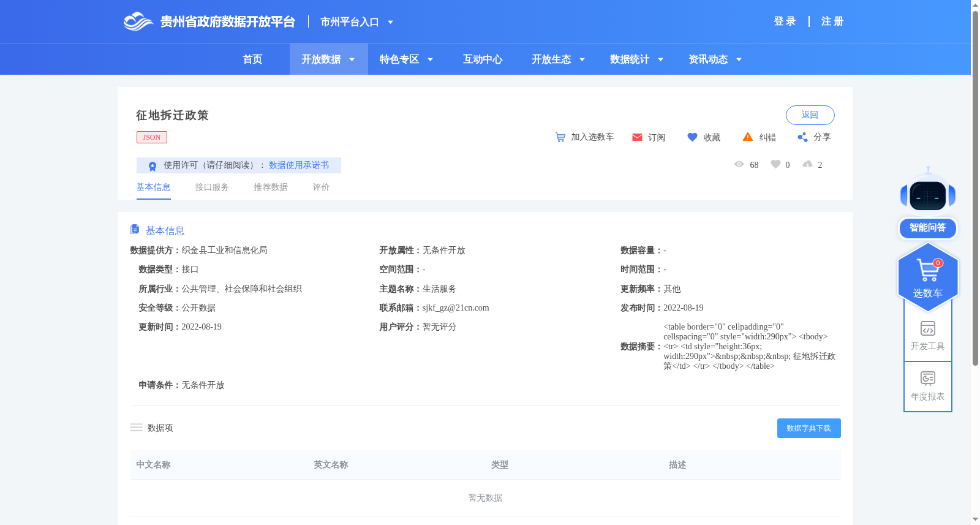Click the 智能问答 button
This screenshot has width=980, height=525.
point(928,228)
